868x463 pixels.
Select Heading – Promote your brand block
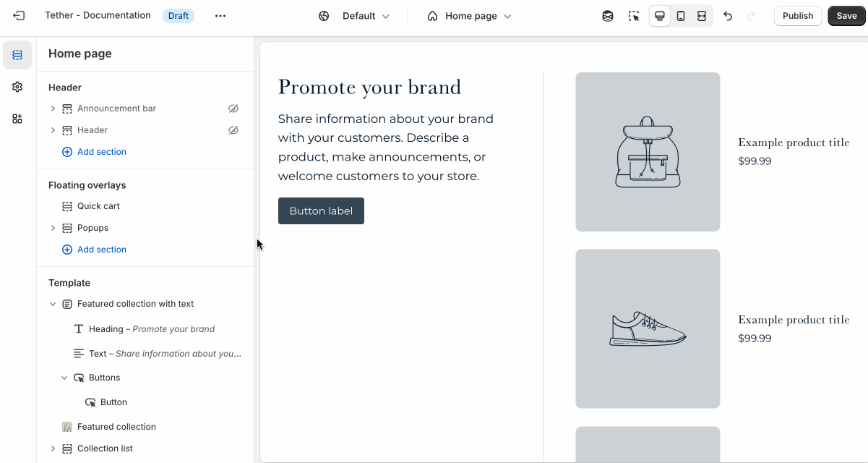[x=145, y=329]
